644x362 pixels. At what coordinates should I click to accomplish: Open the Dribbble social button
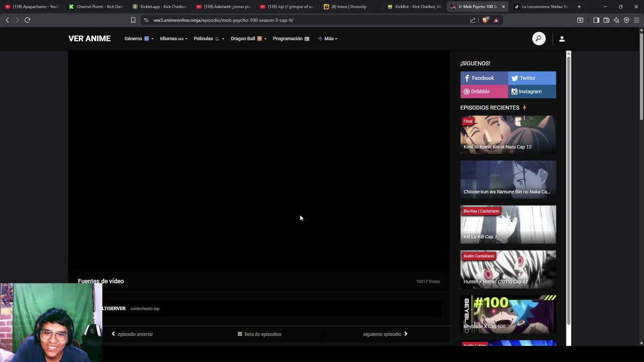pyautogui.click(x=484, y=92)
